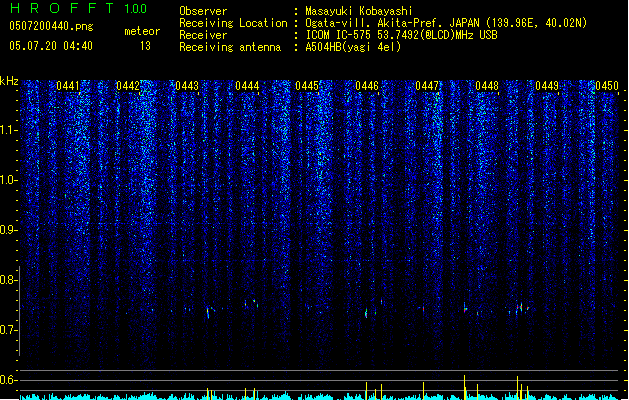Click the 0447 time marker
The width and height of the screenshot is (629, 400).
427,86
